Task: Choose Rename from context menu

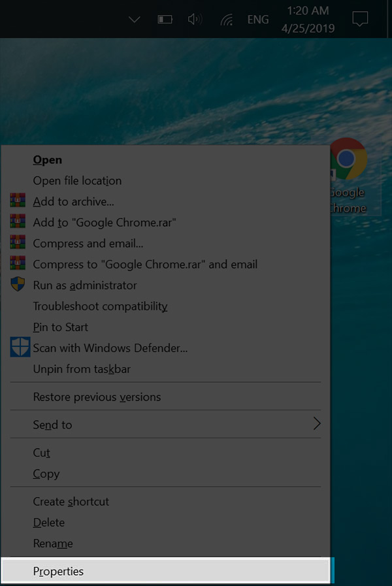Action: pyautogui.click(x=165, y=544)
